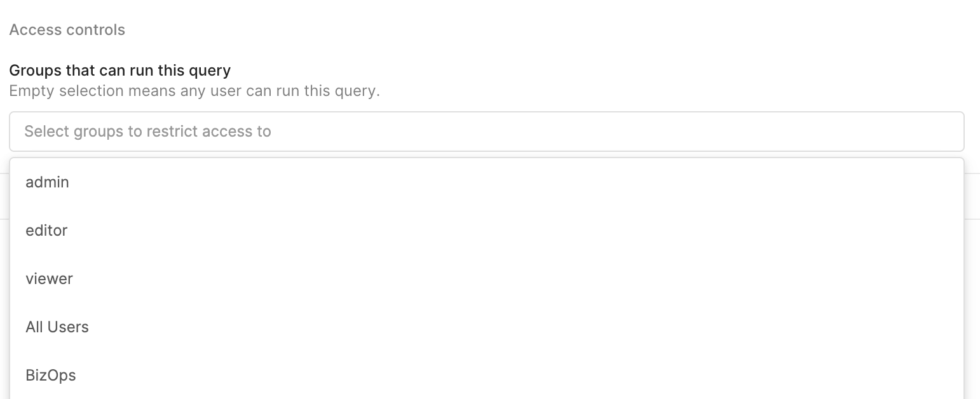Choose editor from the groups list
This screenshot has height=399, width=980.
pos(46,231)
